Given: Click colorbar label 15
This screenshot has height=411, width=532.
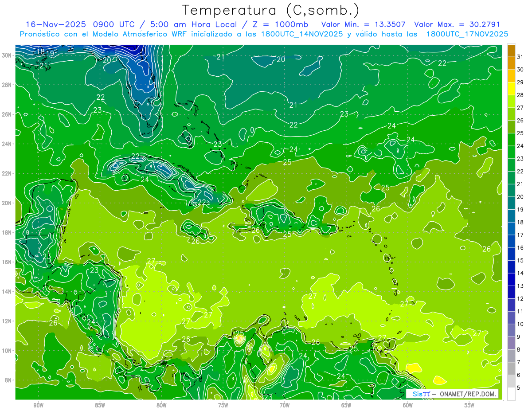Looking at the screenshot, I should 520,260.
